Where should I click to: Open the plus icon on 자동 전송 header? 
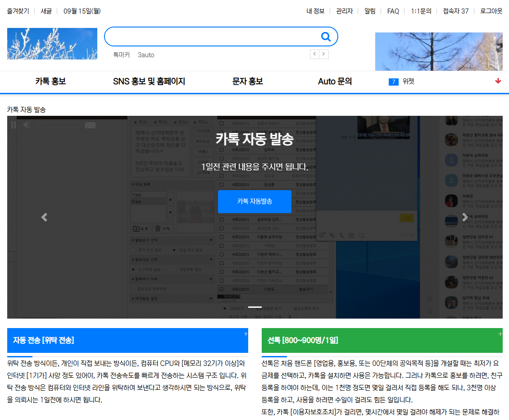pyautogui.click(x=246, y=334)
